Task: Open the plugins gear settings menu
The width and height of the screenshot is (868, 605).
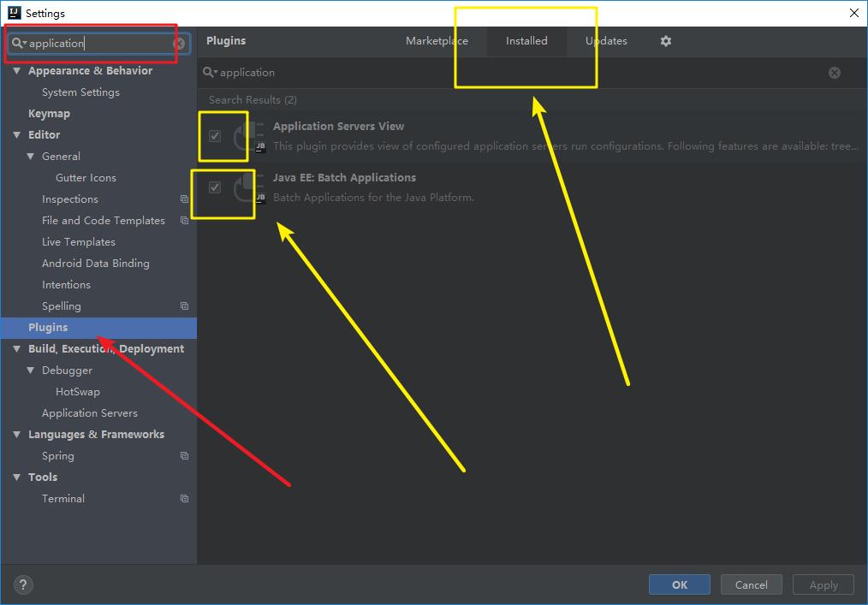Action: [665, 41]
